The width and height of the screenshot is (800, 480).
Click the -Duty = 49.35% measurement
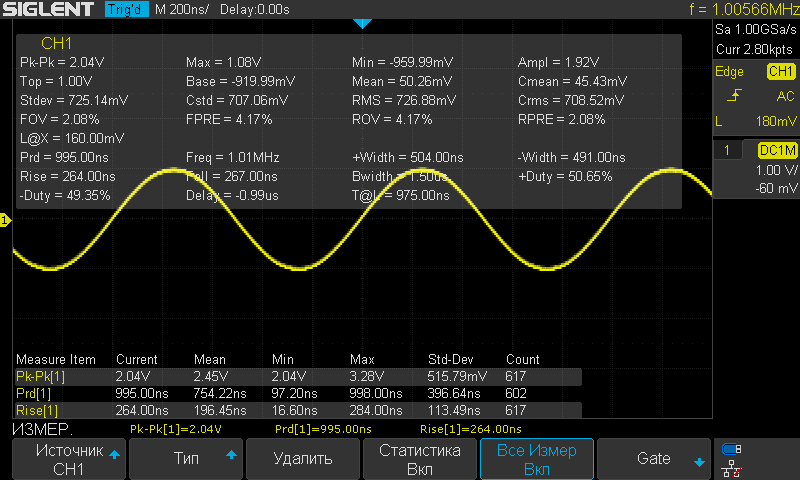65,196
